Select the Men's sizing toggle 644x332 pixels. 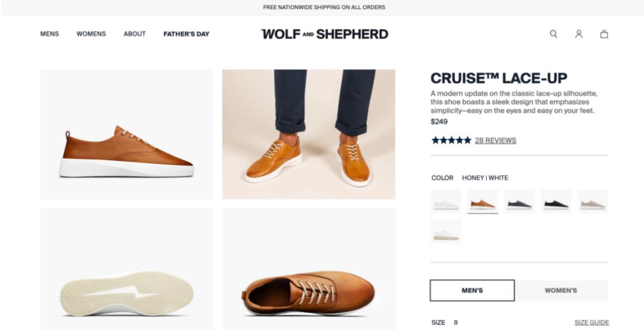point(472,290)
